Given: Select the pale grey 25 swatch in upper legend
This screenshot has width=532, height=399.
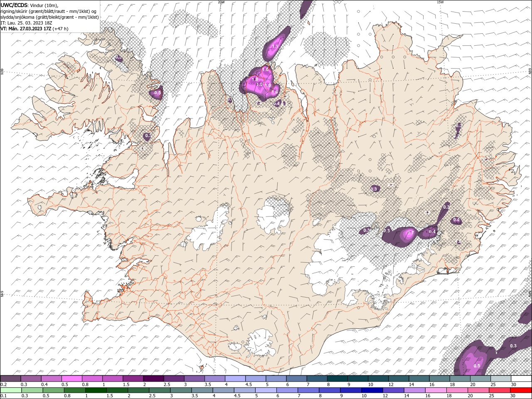Looking at the screenshot, I should point(501,379).
